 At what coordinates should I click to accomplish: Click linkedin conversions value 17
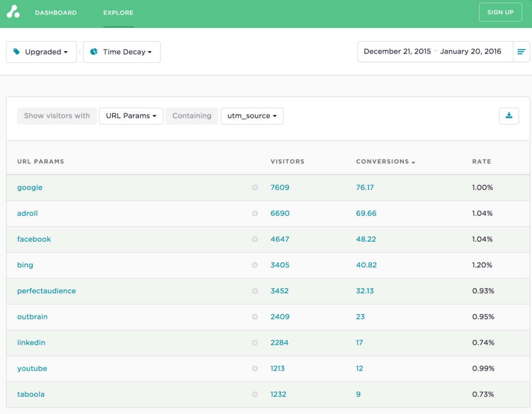tap(359, 343)
